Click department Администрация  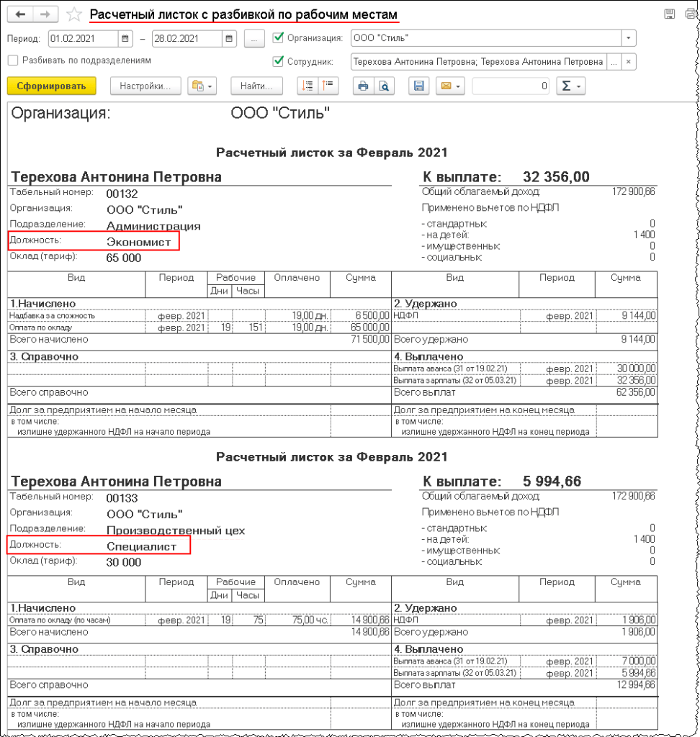click(x=153, y=226)
